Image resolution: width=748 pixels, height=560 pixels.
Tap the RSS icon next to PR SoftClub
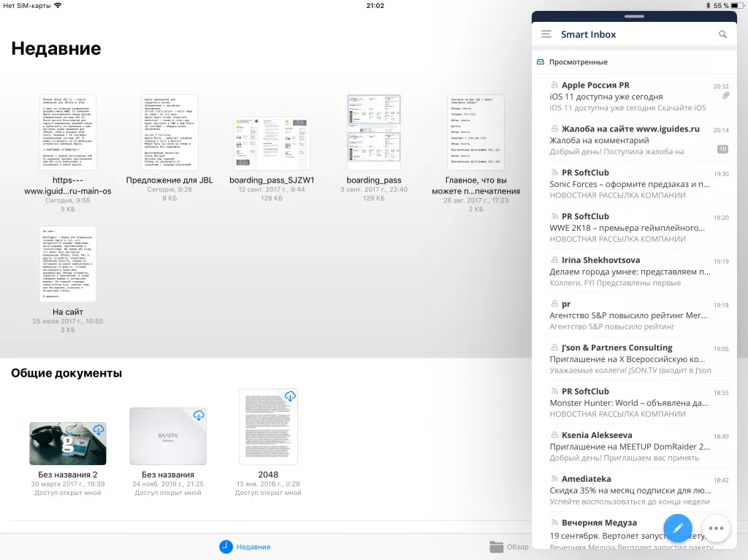click(x=553, y=173)
